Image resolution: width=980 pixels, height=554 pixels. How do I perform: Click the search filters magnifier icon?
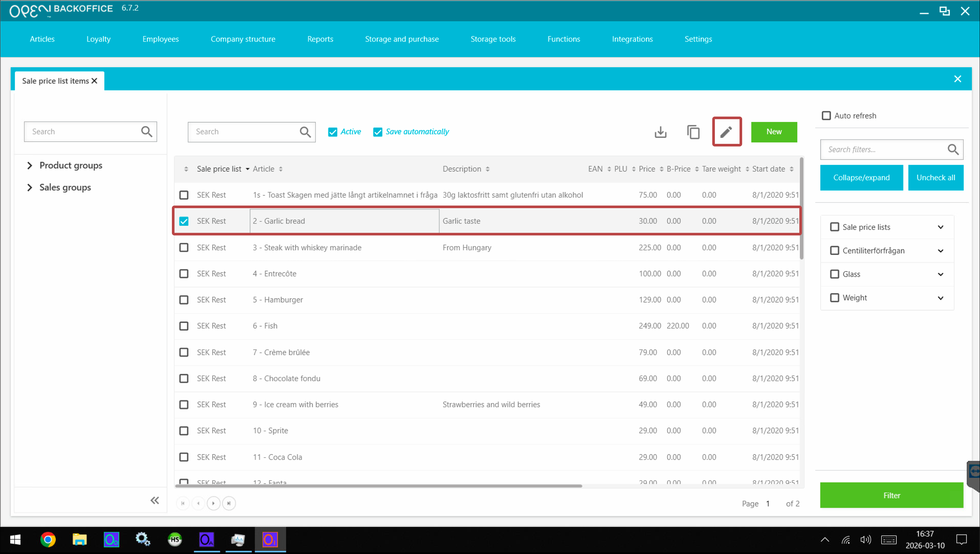click(953, 149)
